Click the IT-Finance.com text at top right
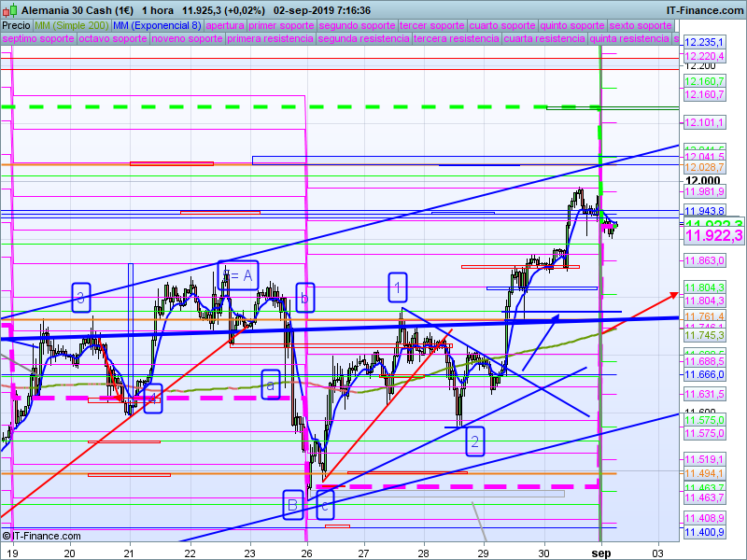Screen dimensions: 747x560 point(705,10)
